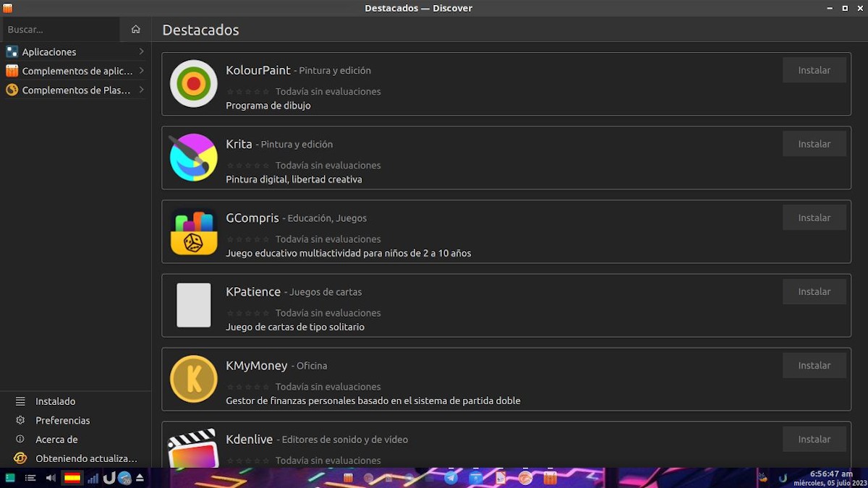Install Krita
The image size is (868, 488).
tap(814, 144)
